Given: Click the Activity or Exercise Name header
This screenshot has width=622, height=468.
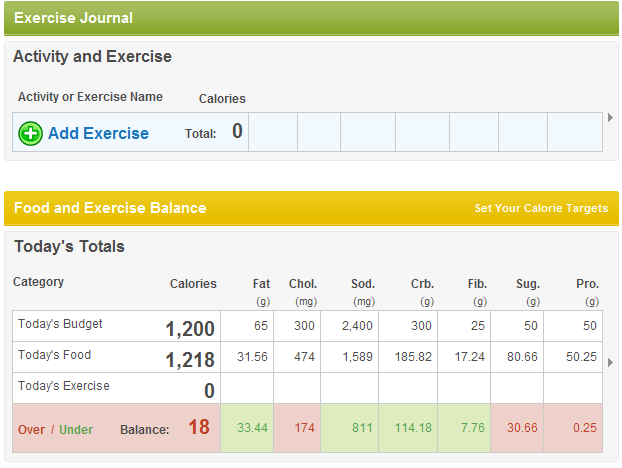Looking at the screenshot, I should (90, 97).
